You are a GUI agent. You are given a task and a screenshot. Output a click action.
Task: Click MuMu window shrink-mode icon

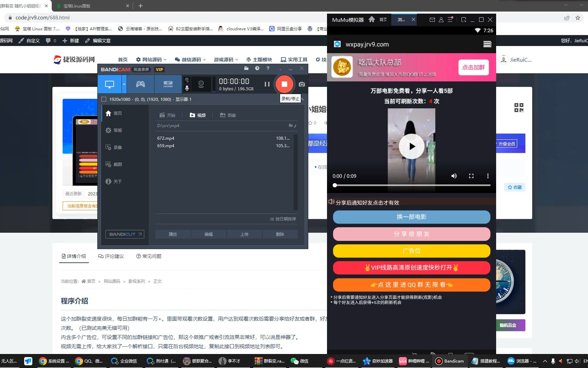click(463, 20)
